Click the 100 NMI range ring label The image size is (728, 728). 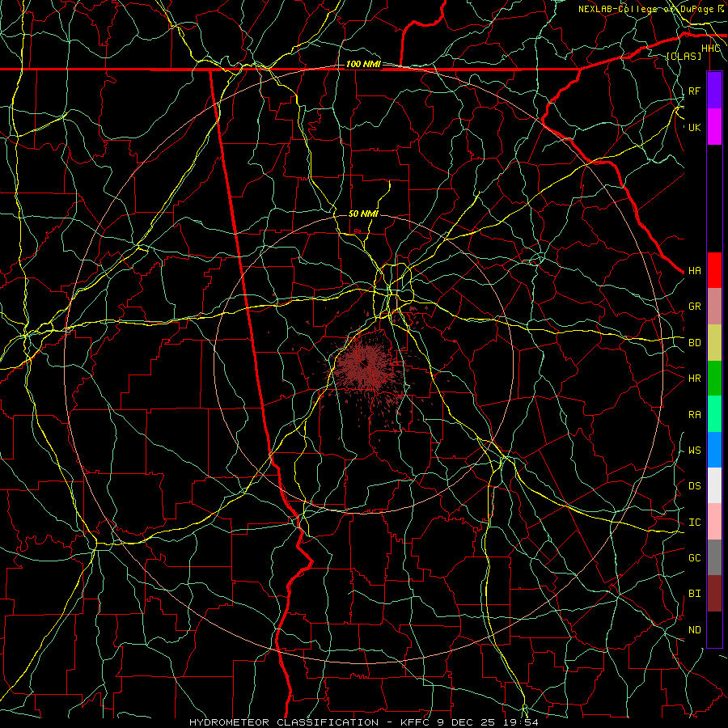[x=363, y=64]
